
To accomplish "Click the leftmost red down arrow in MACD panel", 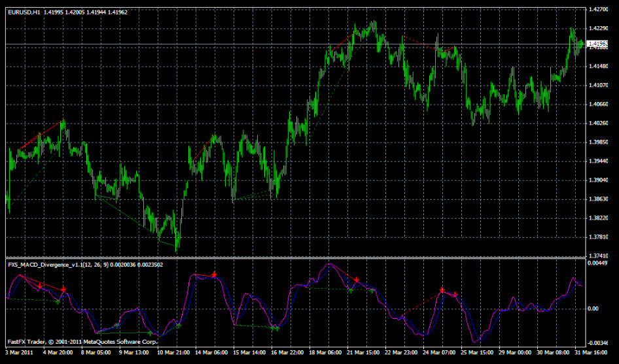I will click(40, 286).
